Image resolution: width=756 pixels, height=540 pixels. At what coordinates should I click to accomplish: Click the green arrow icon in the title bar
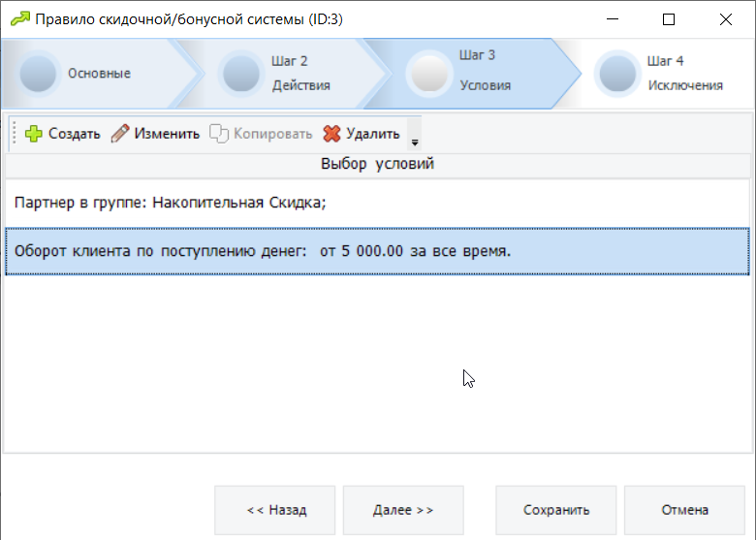click(20, 19)
